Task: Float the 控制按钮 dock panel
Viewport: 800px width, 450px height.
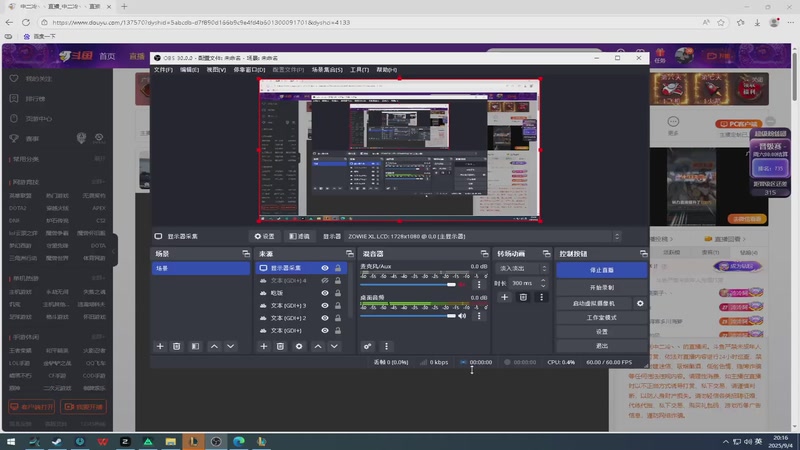Action: click(643, 254)
